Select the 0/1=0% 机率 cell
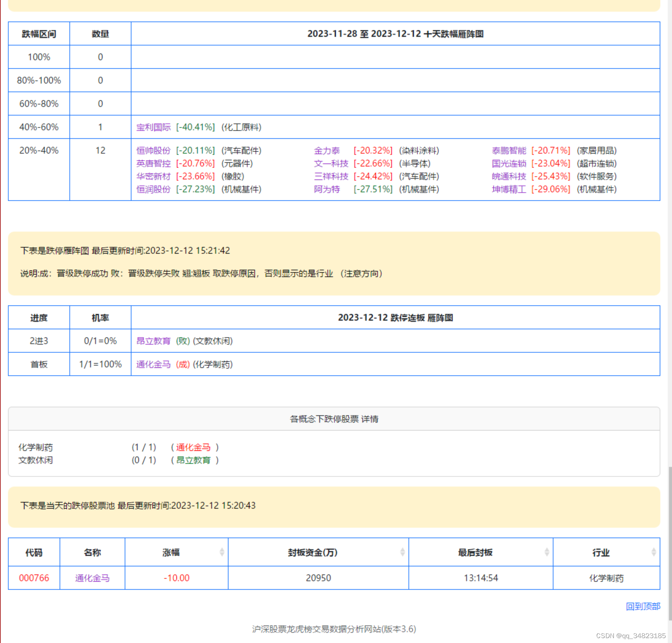The image size is (672, 643). tap(100, 341)
